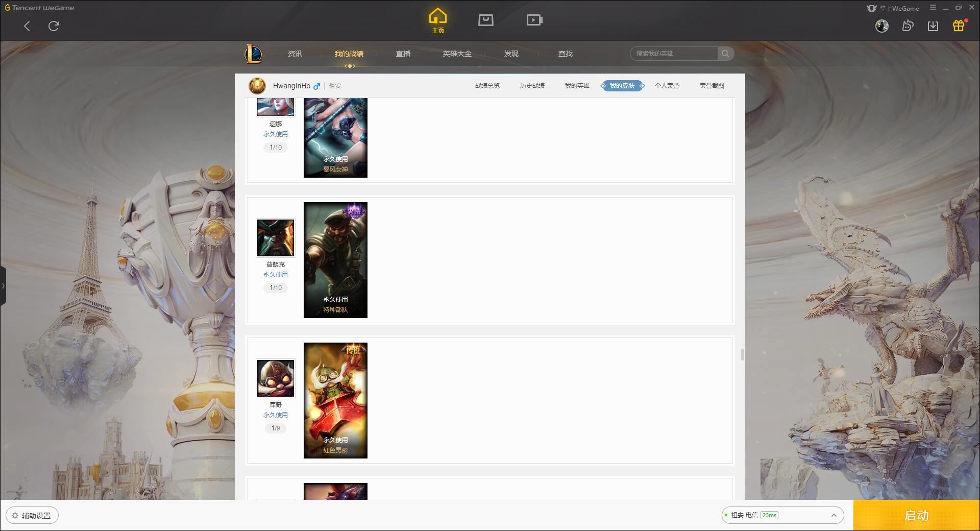This screenshot has width=980, height=531.
Task: Click the 启动 launch button
Action: tap(917, 515)
